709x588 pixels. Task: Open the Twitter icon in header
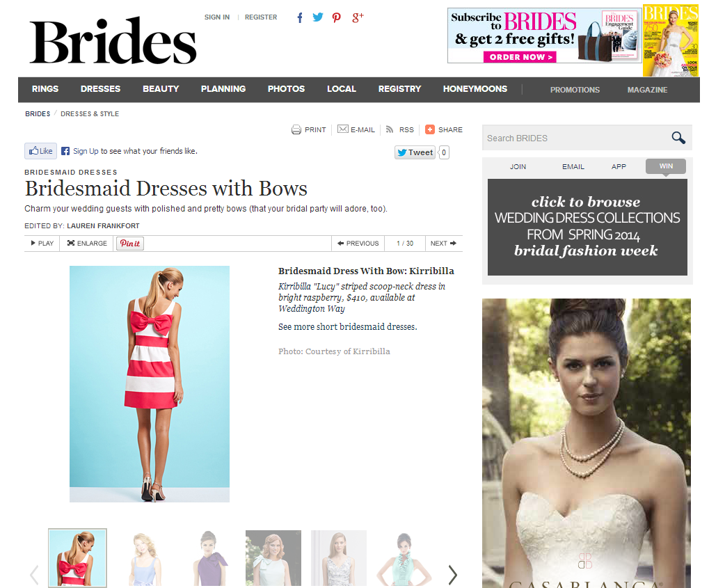(318, 17)
